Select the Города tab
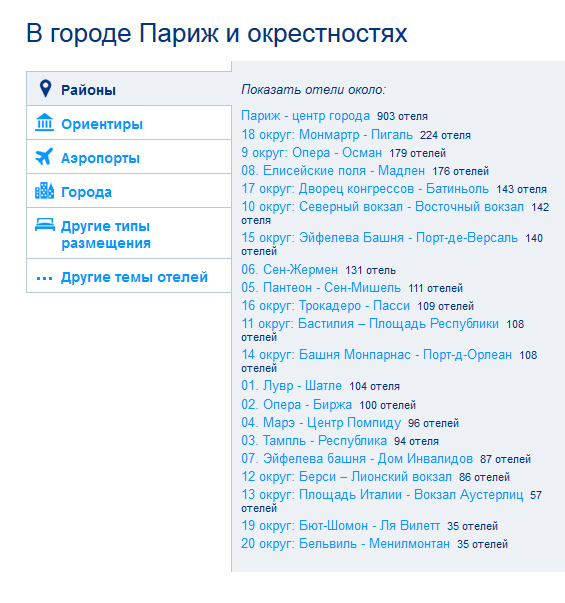The image size is (565, 603). point(129,191)
